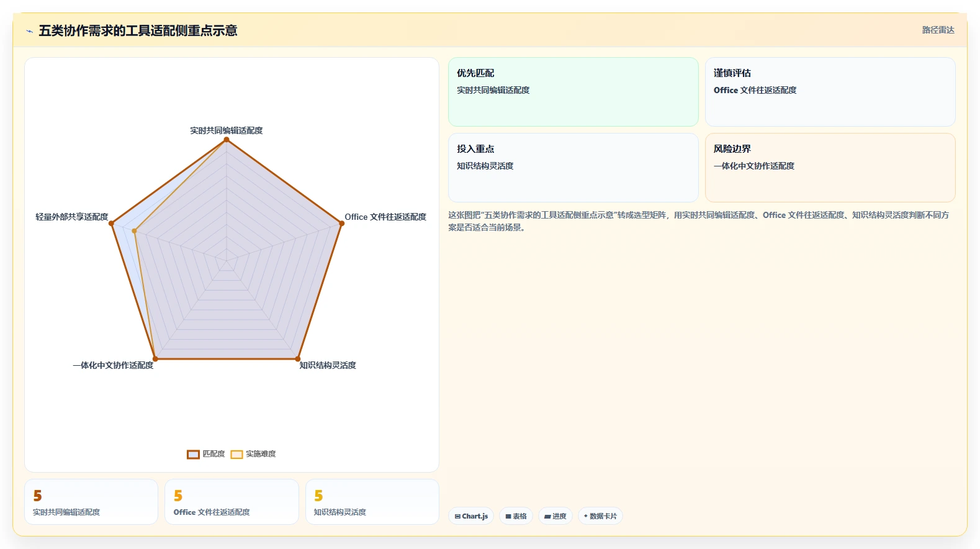This screenshot has width=980, height=549.
Task: Click the radar axis label 知识结构灵活度
Action: click(x=328, y=365)
